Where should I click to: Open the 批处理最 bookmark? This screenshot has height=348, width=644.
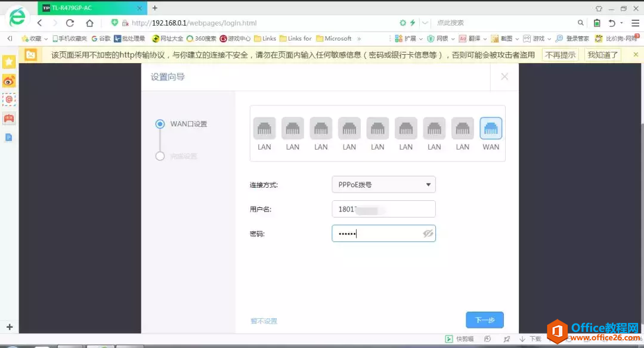click(x=129, y=39)
